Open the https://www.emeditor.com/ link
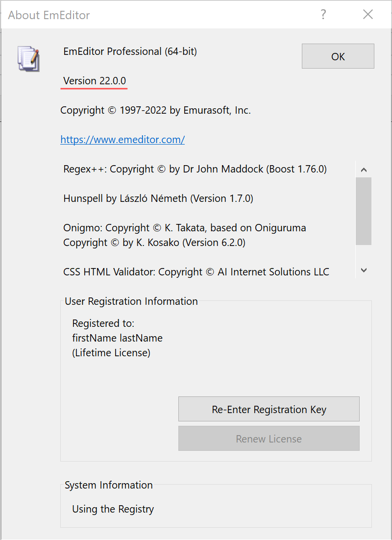392x540 pixels. point(122,140)
